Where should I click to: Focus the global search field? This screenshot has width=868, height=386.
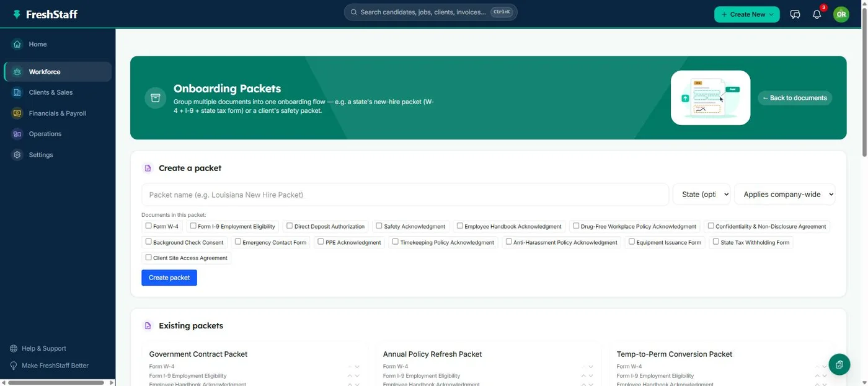tap(430, 12)
